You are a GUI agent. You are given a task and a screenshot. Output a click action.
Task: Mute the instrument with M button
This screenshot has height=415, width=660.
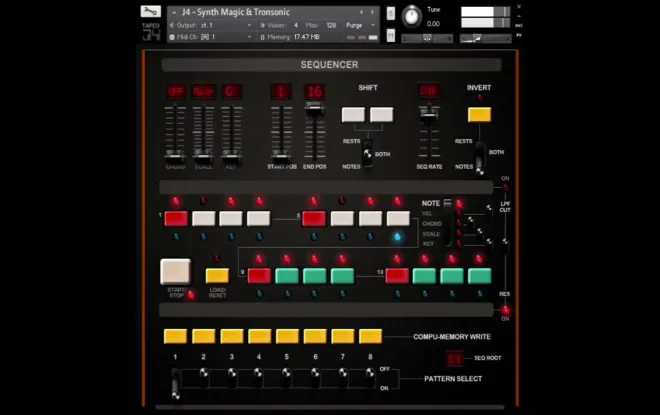pos(391,36)
